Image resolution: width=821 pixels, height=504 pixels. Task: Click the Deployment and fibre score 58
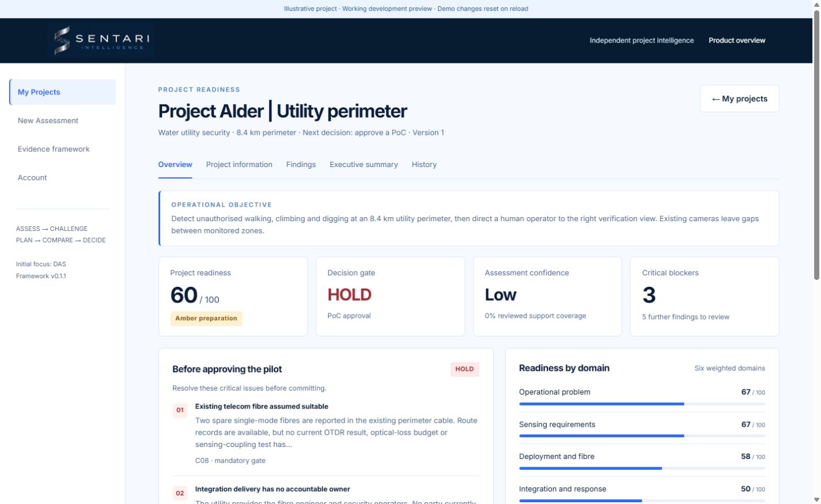746,457
